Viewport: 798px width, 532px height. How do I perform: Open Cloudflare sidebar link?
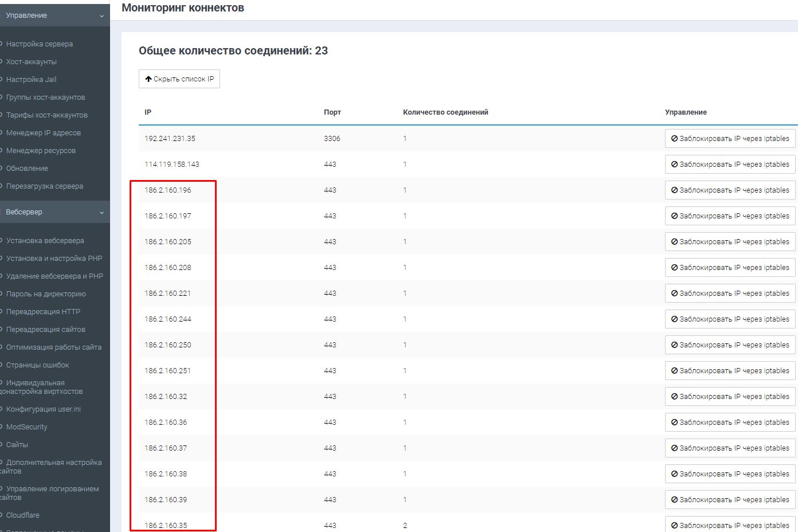pos(23,515)
